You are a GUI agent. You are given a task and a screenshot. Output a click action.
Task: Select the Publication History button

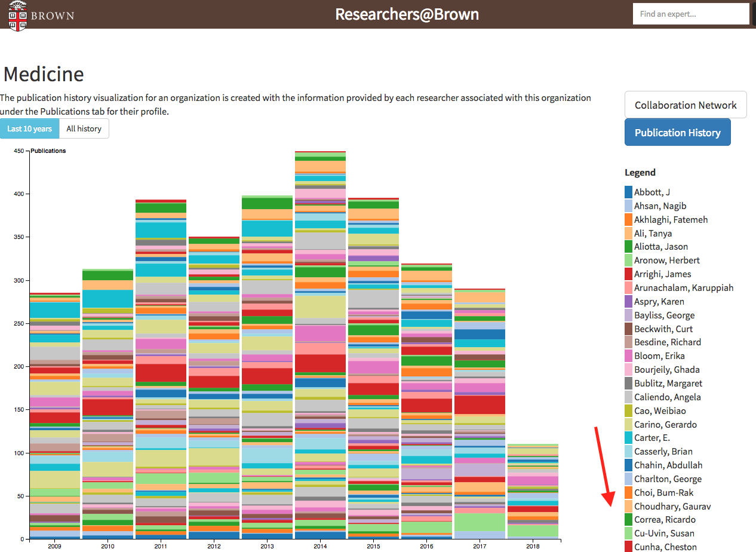tap(677, 132)
